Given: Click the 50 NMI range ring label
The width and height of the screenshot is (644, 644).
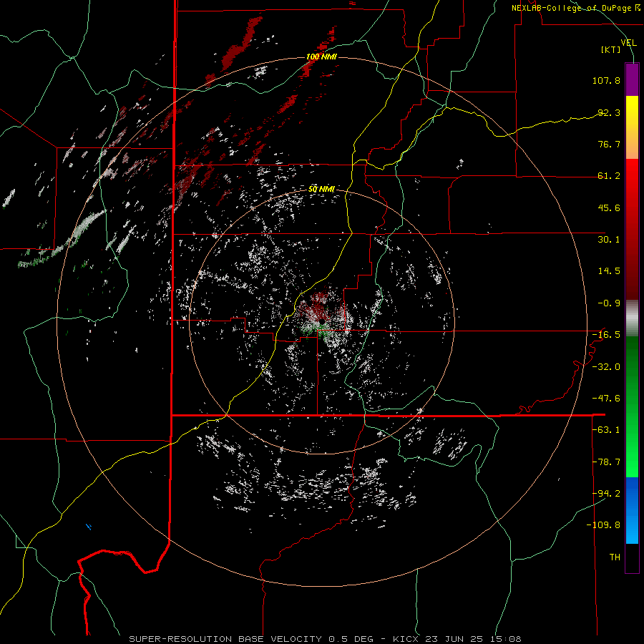Looking at the screenshot, I should [321, 190].
